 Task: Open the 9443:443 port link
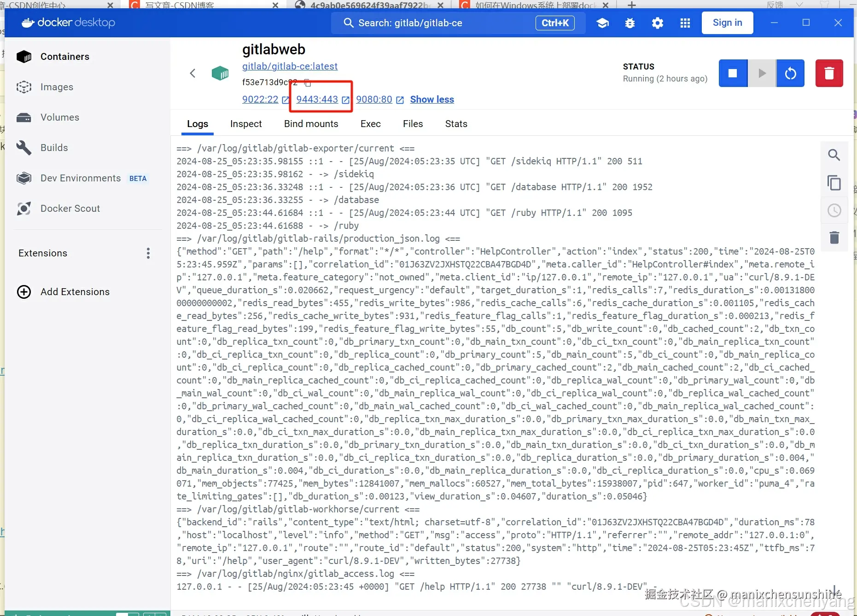tap(317, 99)
